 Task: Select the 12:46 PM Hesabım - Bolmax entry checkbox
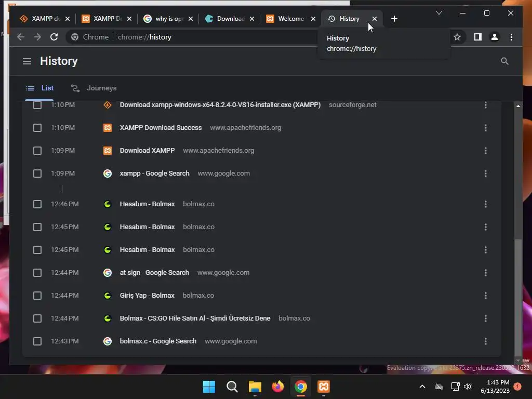[37, 204]
